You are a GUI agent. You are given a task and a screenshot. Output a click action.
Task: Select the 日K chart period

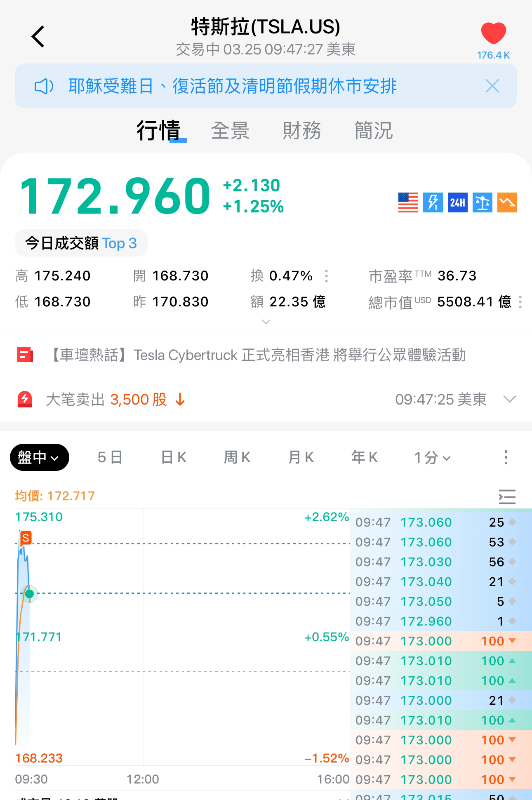click(174, 457)
